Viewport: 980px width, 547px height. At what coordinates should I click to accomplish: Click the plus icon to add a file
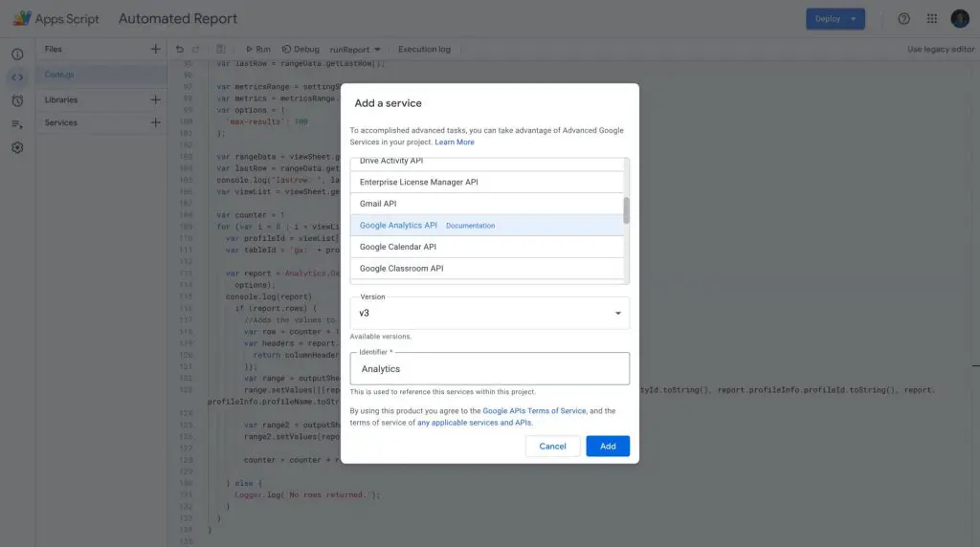tap(155, 49)
